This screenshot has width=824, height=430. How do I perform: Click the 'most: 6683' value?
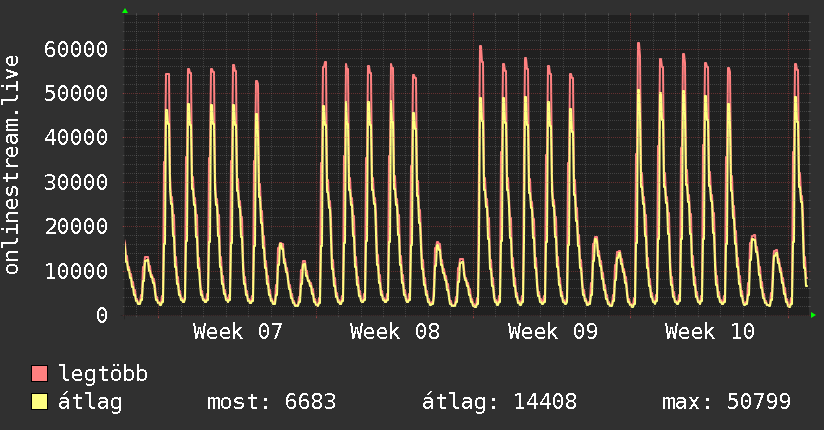point(271,402)
